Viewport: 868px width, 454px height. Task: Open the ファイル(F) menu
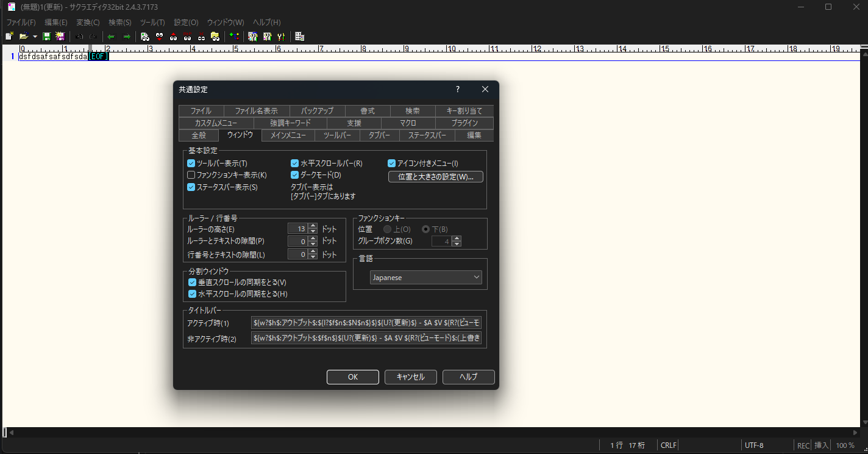click(x=21, y=22)
